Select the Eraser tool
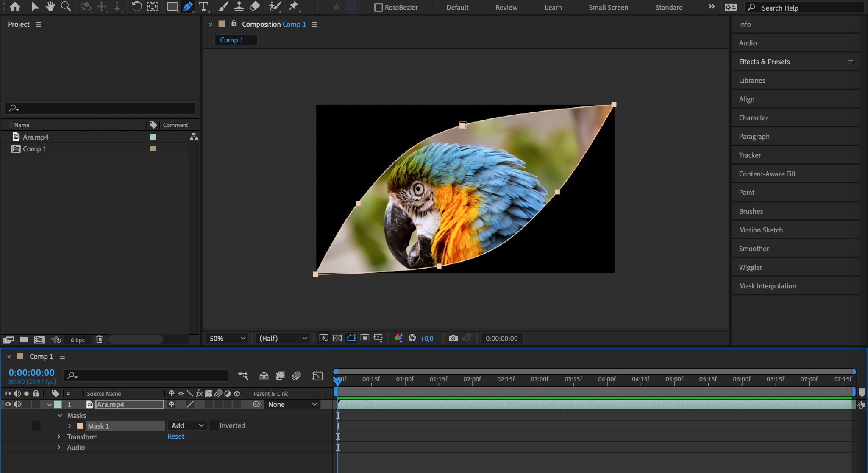 (x=255, y=6)
